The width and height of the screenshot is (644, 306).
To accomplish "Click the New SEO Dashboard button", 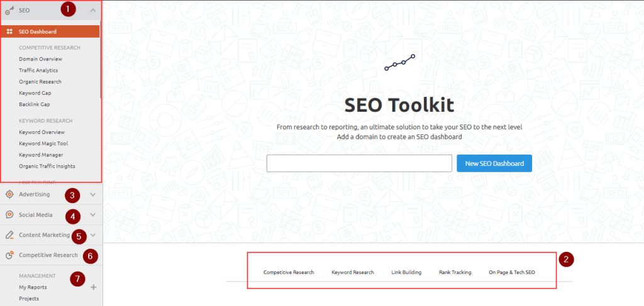I will [x=494, y=163].
